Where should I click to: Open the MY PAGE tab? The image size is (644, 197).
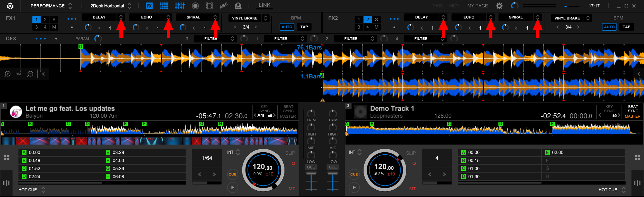pyautogui.click(x=477, y=6)
